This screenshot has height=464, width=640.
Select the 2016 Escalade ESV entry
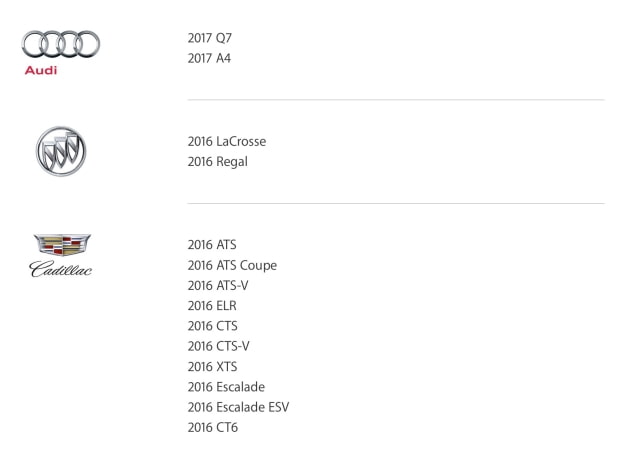tap(238, 407)
